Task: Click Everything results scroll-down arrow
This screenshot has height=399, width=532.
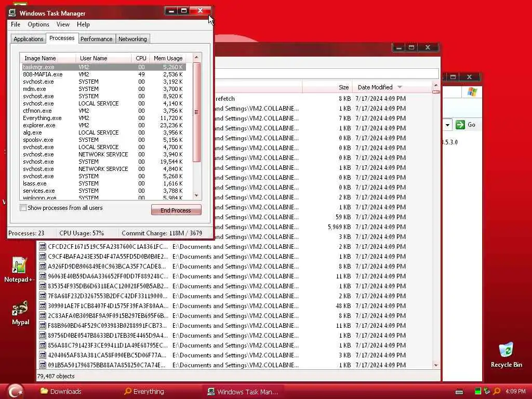Action: (x=436, y=365)
